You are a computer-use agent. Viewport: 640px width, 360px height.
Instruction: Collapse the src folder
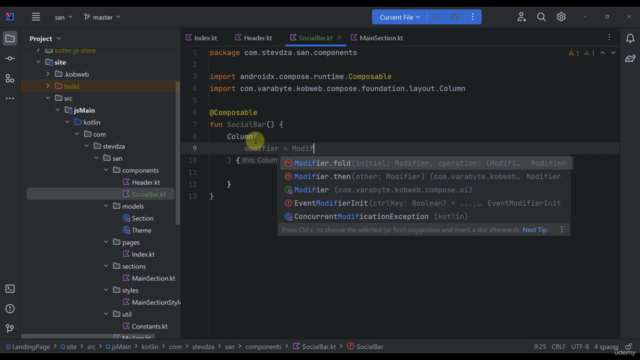coord(48,98)
